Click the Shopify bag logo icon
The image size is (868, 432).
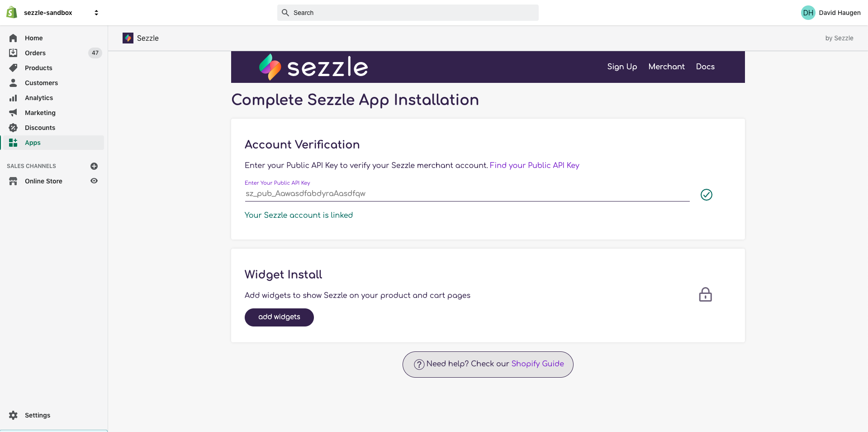(12, 12)
